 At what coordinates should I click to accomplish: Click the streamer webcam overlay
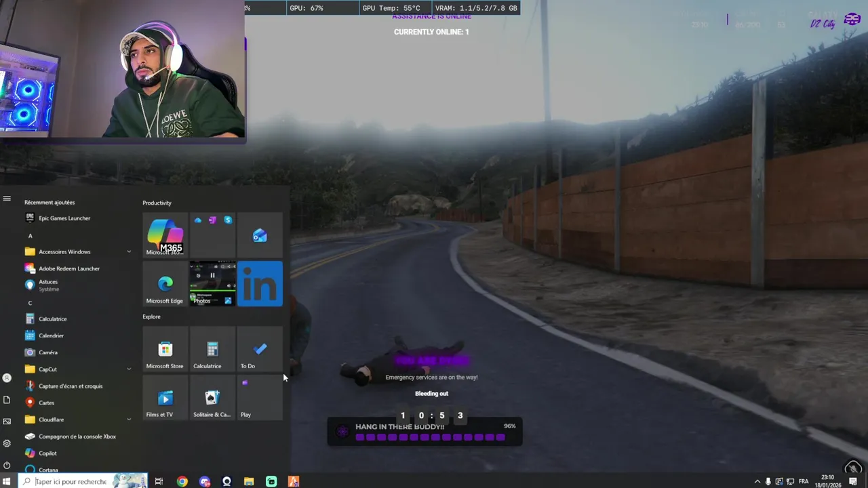122,69
